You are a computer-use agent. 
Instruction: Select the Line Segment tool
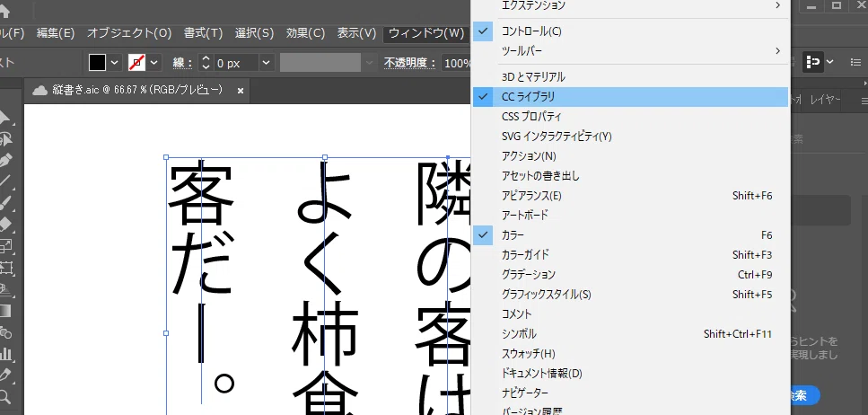[x=5, y=181]
